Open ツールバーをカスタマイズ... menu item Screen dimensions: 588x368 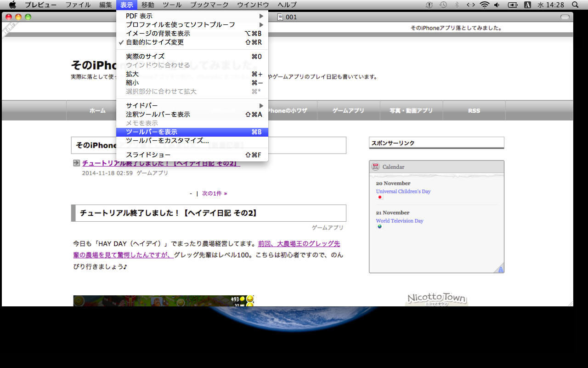(x=192, y=141)
